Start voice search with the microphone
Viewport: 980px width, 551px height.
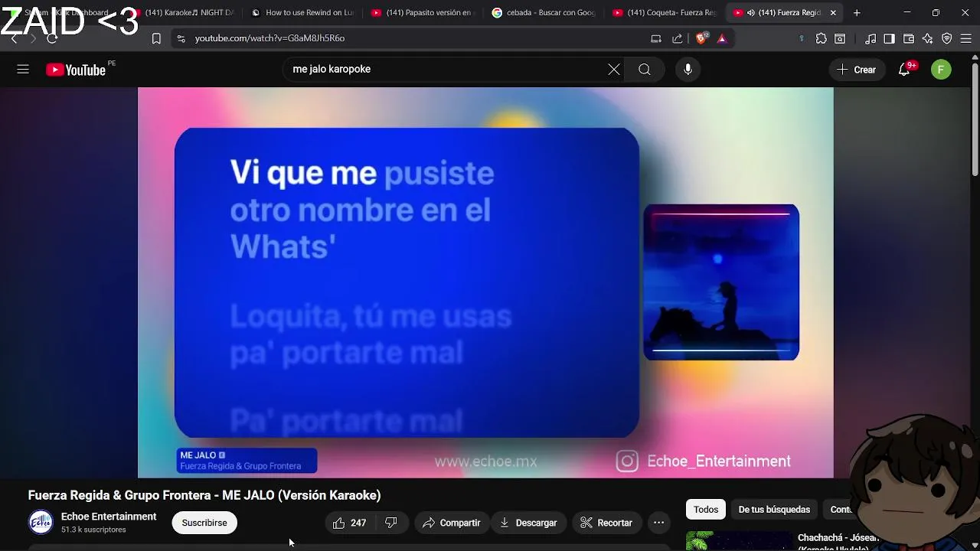(x=688, y=70)
